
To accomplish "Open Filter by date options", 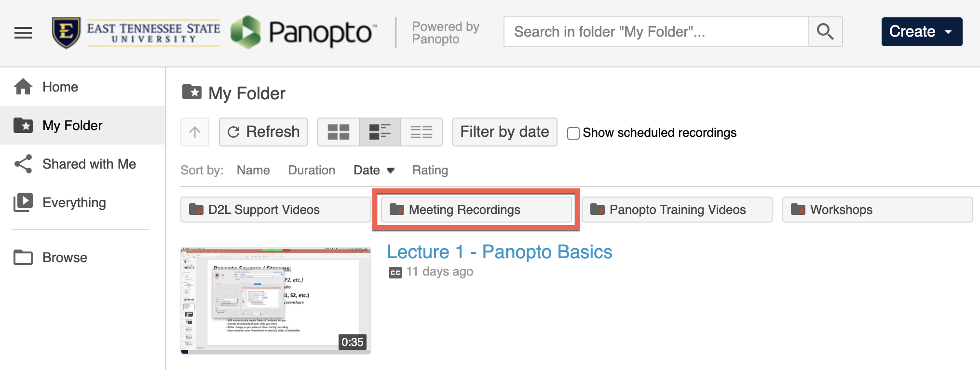I will pyautogui.click(x=504, y=132).
